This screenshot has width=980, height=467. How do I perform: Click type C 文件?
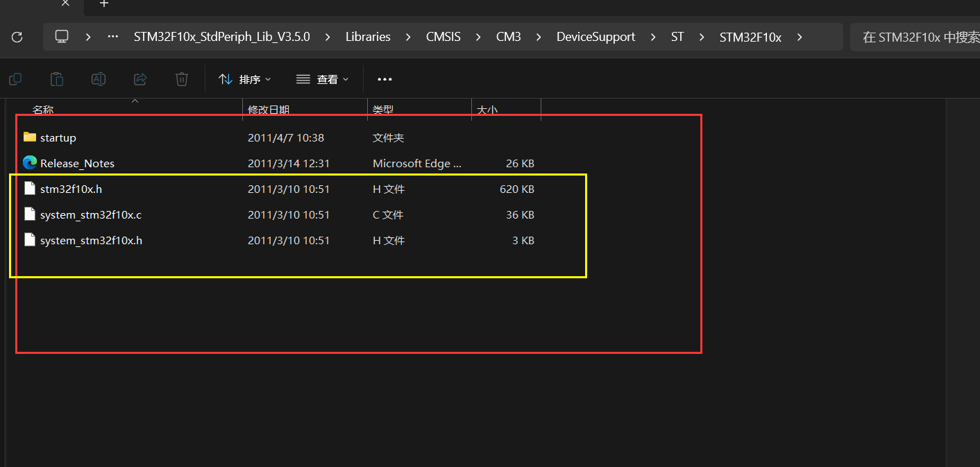(x=388, y=215)
